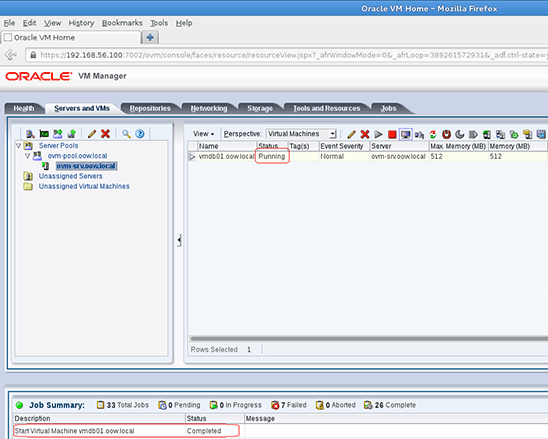Open Help via the blue question mark icon
This screenshot has width=548, height=439.
pyautogui.click(x=140, y=134)
